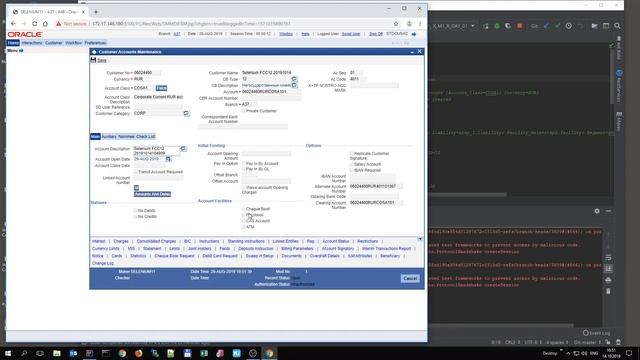This screenshot has height=360, width=640.
Task: Open Chrome three-dot menu
Action: tap(420, 24)
